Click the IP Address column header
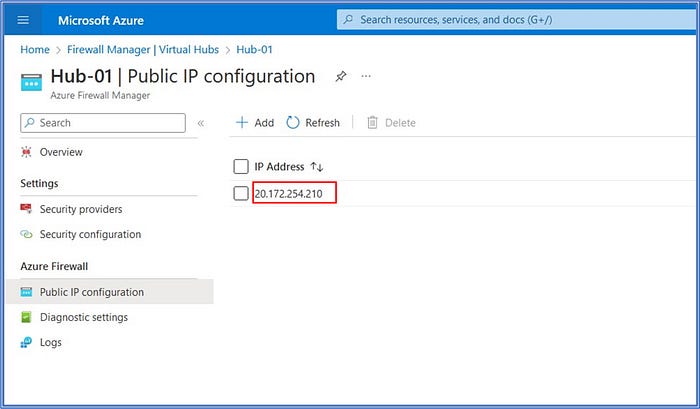This screenshot has width=700, height=409. (x=279, y=167)
